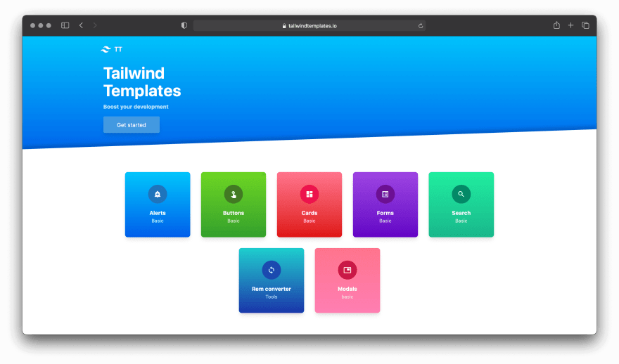Reload the page with refresh icon
The width and height of the screenshot is (619, 364).
[x=421, y=25]
